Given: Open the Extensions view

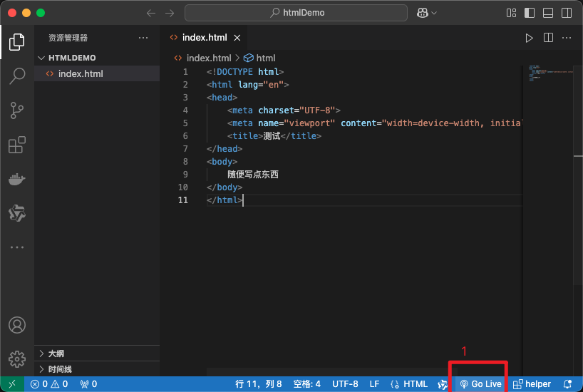Looking at the screenshot, I should click(x=17, y=145).
